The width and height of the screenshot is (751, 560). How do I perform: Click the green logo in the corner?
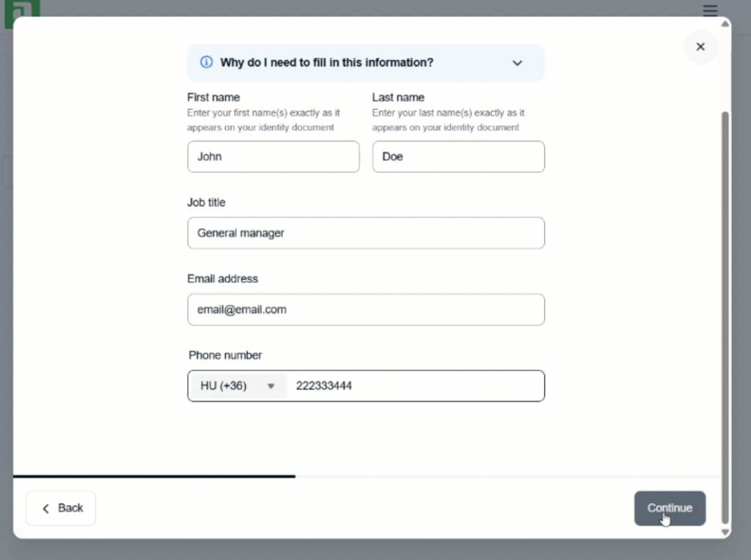21,9
